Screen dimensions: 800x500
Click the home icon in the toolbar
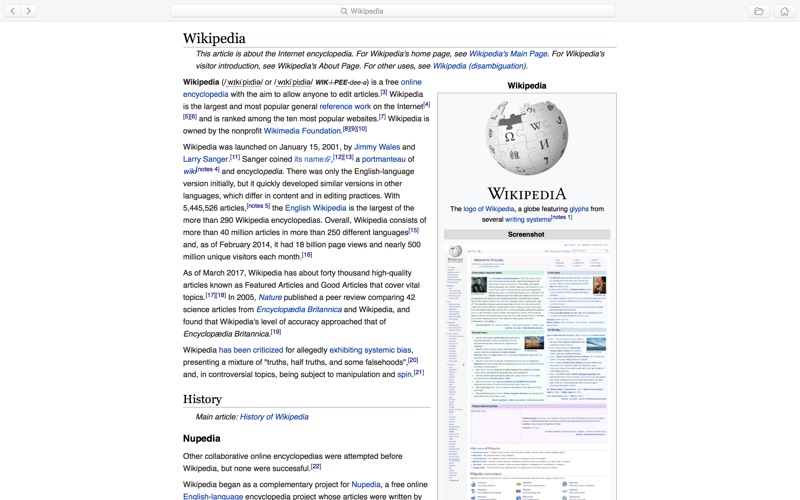coord(785,11)
